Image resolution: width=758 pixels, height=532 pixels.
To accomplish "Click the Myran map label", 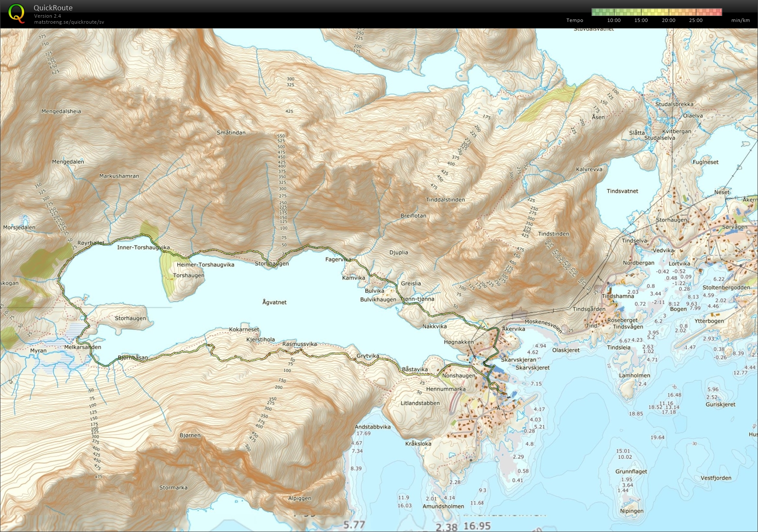I will pyautogui.click(x=38, y=350).
